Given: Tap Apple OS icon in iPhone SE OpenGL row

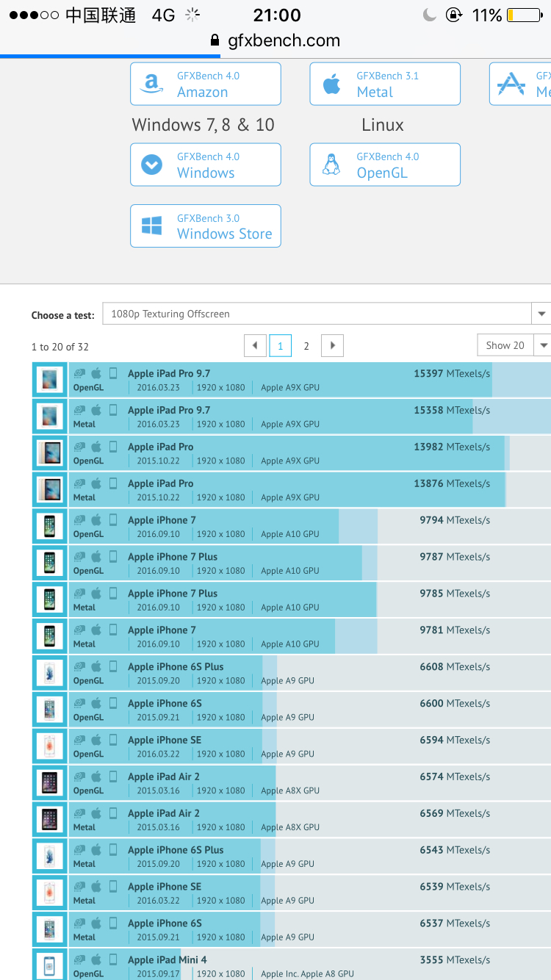Looking at the screenshot, I should click(96, 739).
